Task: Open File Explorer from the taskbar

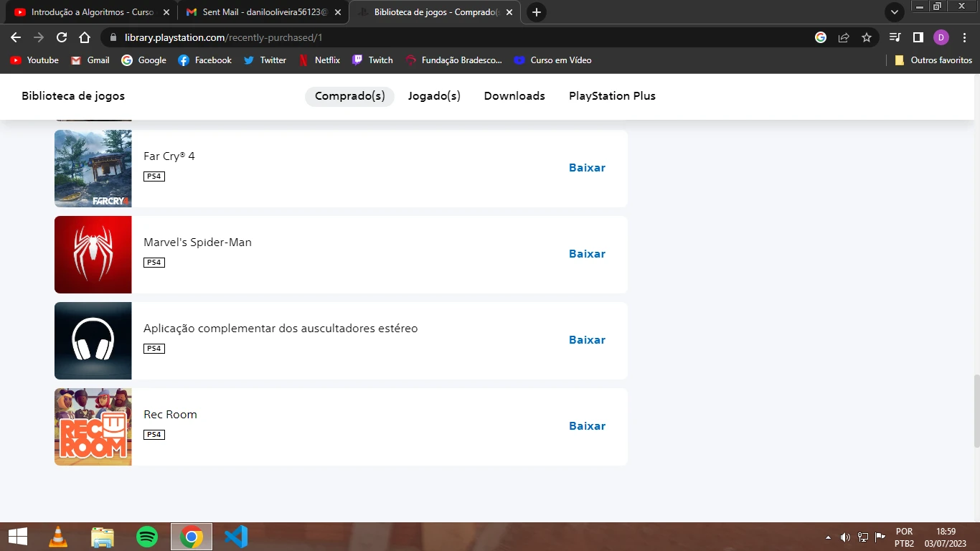Action: pos(103,537)
